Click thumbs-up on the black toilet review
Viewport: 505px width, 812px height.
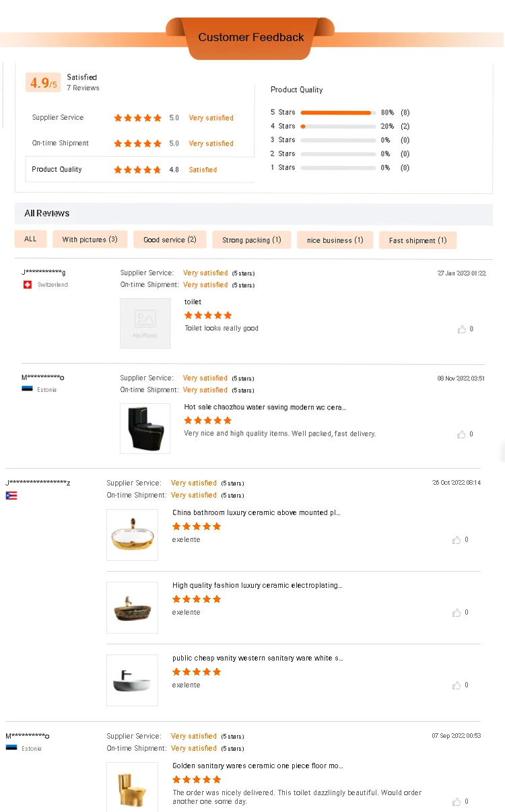[462, 434]
